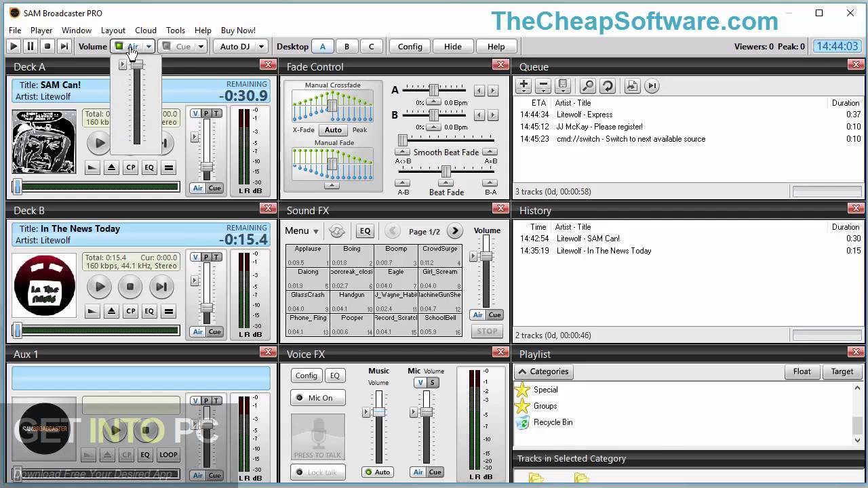Expand the Voice FX Music volume side arrow

366,412
